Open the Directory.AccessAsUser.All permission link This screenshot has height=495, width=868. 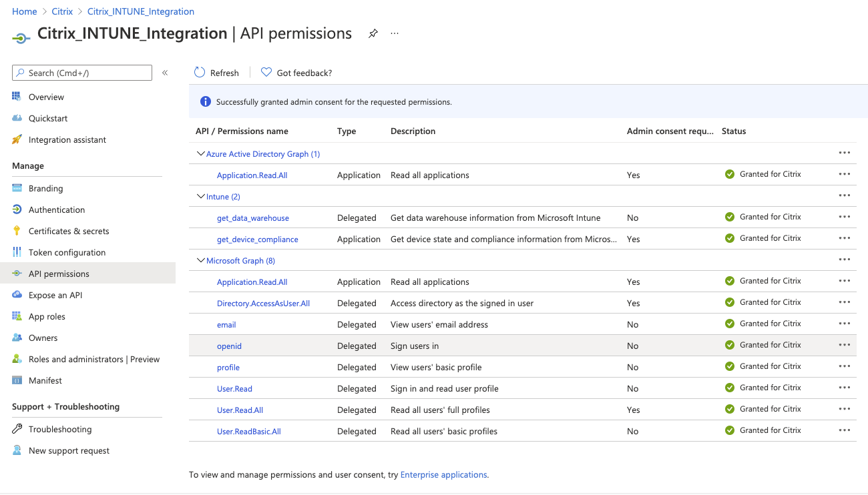(x=263, y=304)
